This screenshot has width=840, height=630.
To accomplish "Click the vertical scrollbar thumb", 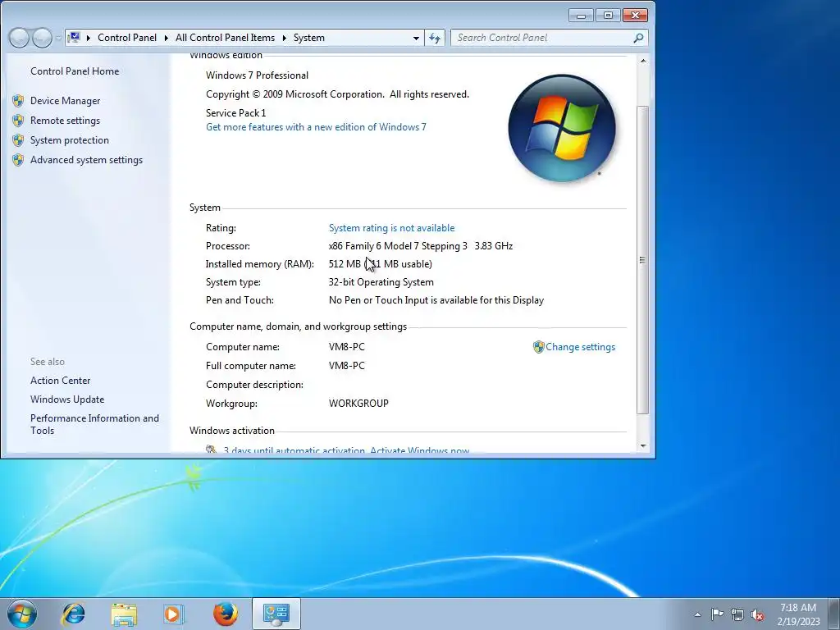I will pos(643,260).
